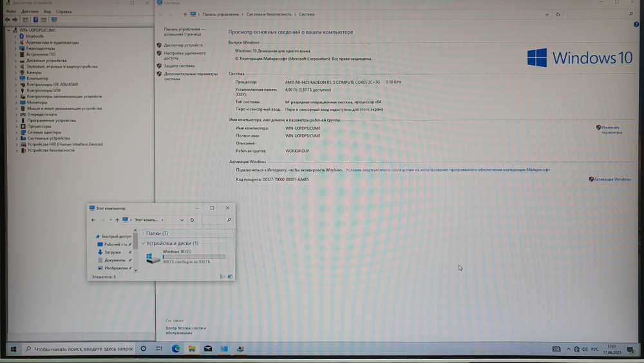Open Cortana from the taskbar
644x363 pixels.
pos(144,349)
